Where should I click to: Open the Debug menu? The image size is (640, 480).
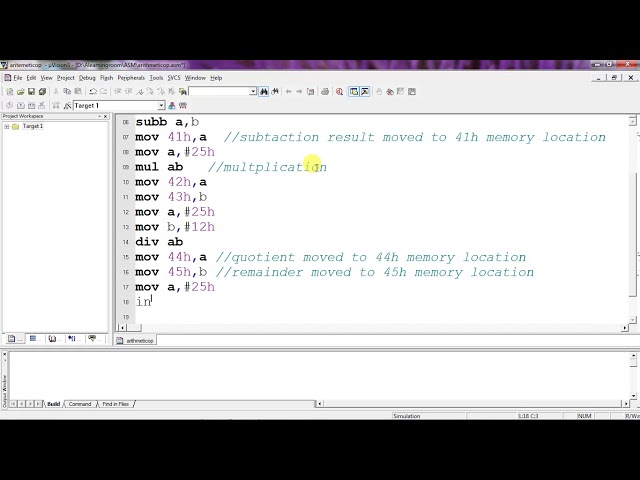pyautogui.click(x=87, y=78)
